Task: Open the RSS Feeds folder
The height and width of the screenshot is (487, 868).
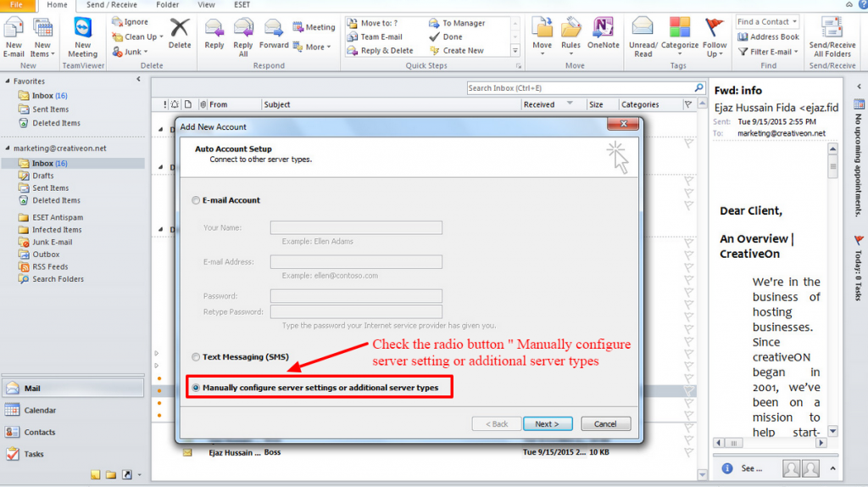Action: click(x=50, y=266)
